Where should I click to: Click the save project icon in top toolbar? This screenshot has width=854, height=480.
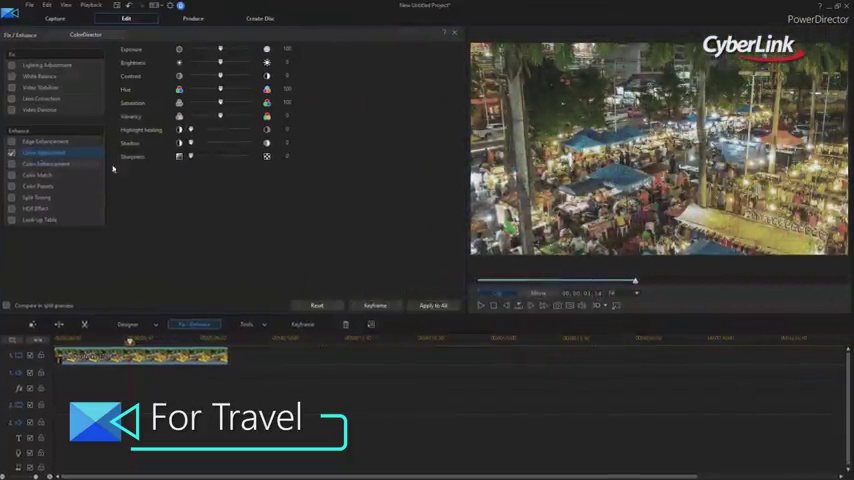click(117, 5)
